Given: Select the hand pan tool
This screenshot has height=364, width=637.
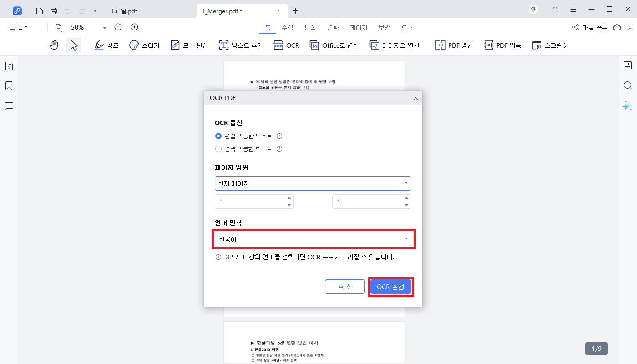Looking at the screenshot, I should 54,45.
